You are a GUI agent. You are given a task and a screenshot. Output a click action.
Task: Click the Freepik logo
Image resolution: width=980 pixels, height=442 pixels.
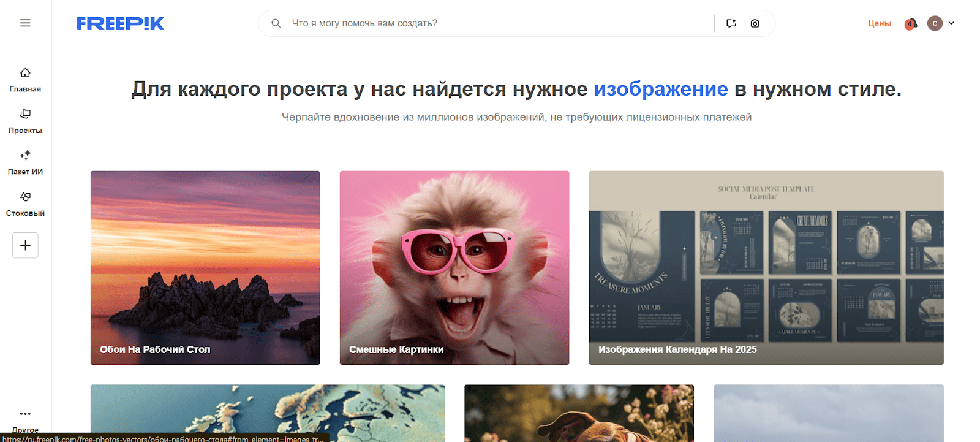[121, 23]
